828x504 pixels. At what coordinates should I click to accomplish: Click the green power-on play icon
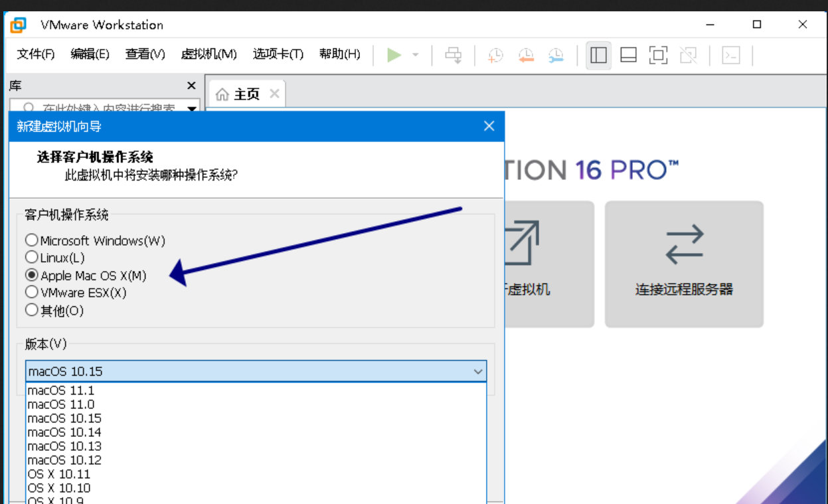pyautogui.click(x=394, y=54)
